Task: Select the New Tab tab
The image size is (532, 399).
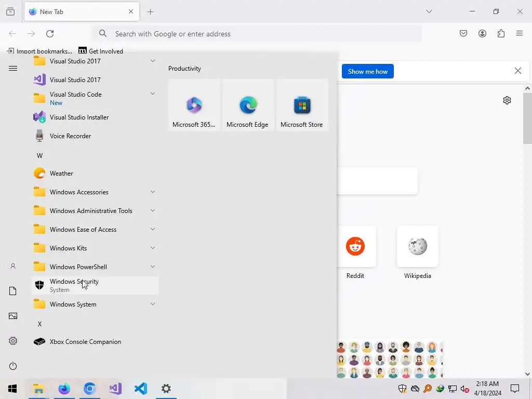Action: pyautogui.click(x=82, y=11)
